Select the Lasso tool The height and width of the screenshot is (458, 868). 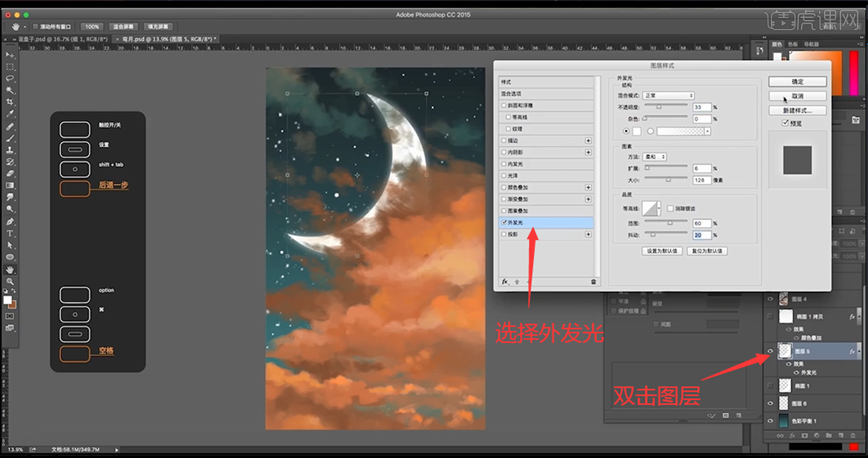[x=10, y=78]
